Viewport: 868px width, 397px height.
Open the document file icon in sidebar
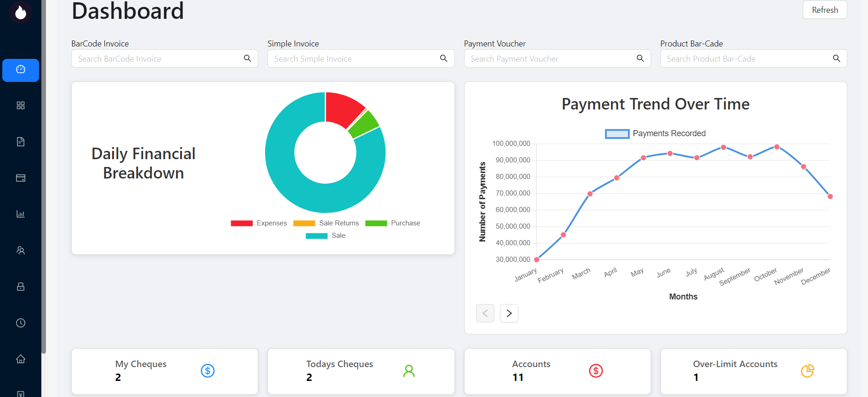[x=21, y=142]
